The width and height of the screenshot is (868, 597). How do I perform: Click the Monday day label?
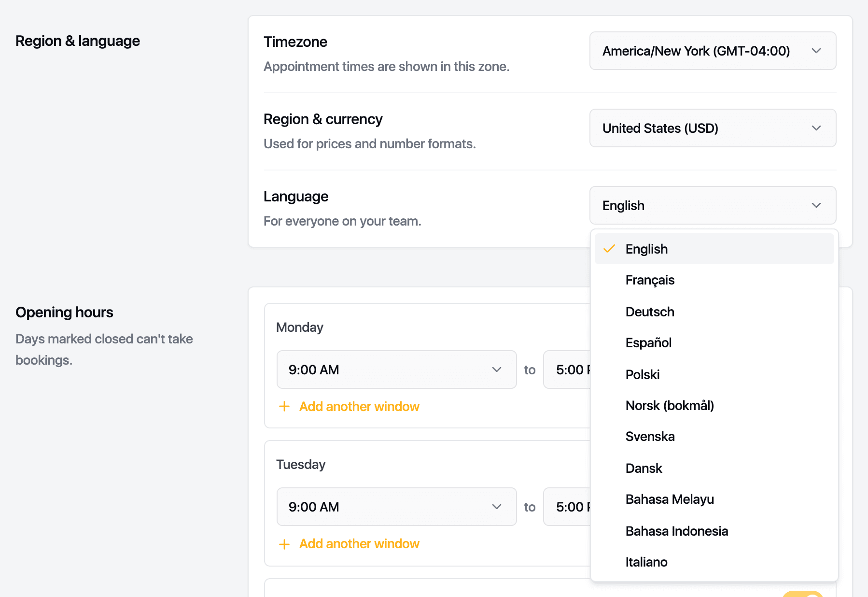[300, 327]
